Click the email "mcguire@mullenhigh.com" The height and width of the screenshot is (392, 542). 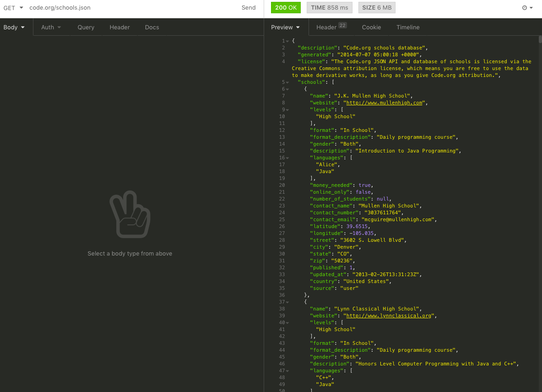pos(397,219)
